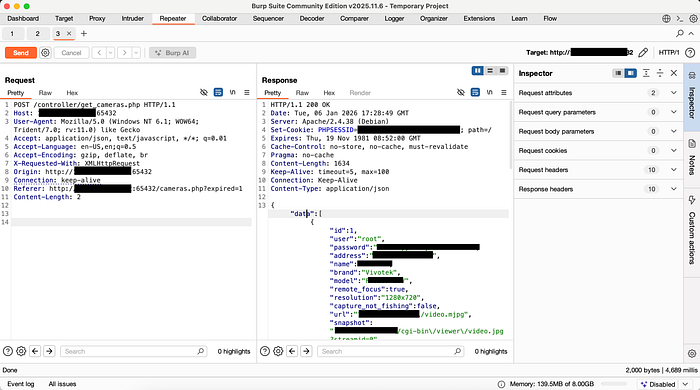Select Repeater tab number 2

point(38,33)
